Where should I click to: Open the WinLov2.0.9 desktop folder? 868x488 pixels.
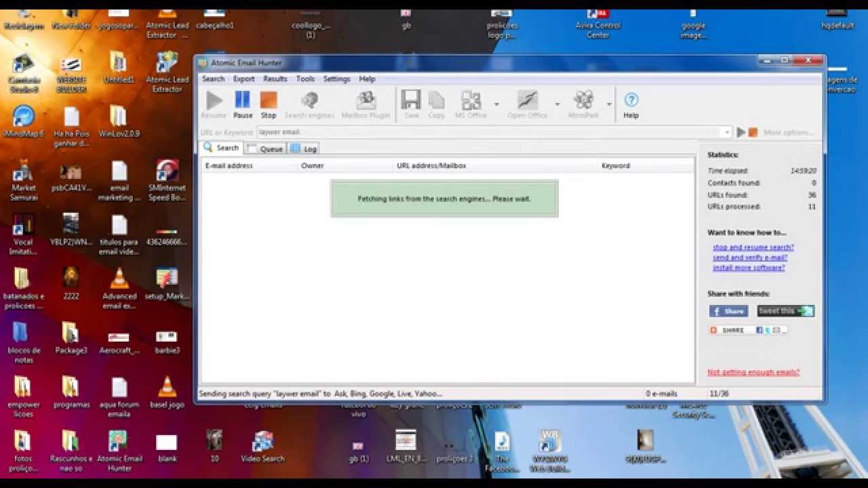tap(119, 122)
